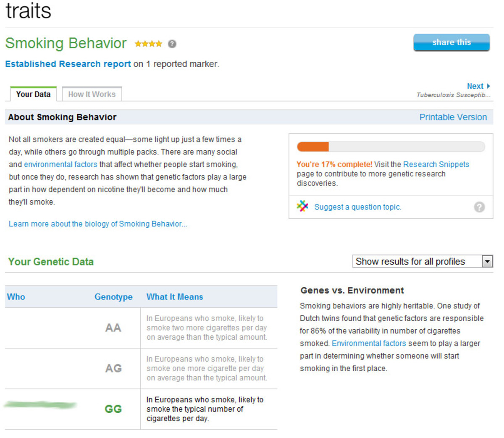Switch to the How It Works tab

click(92, 94)
